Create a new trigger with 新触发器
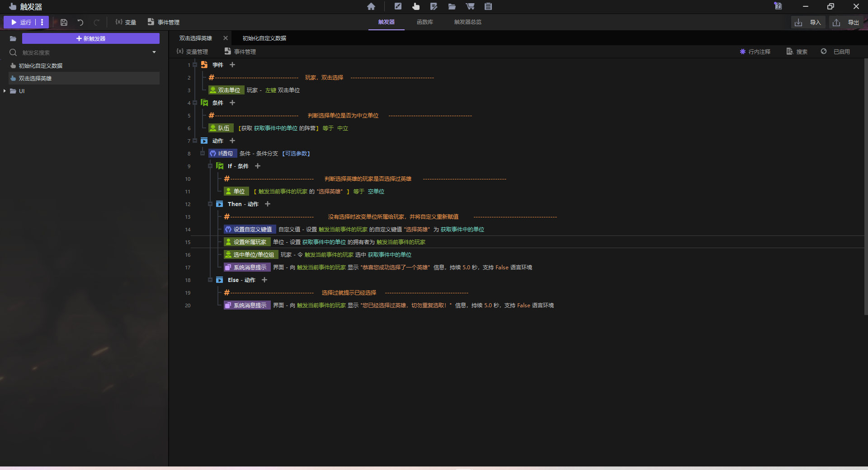Screen dimensions: 868x470 click(91, 38)
